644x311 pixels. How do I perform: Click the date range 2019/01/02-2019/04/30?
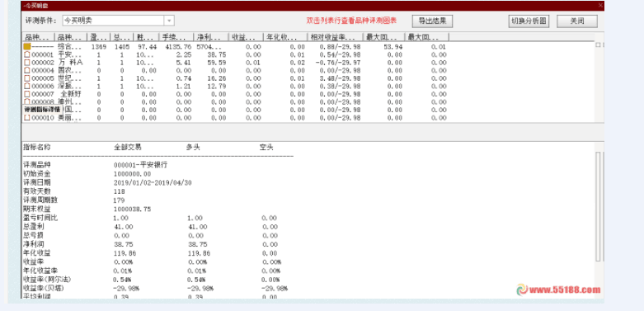click(153, 182)
